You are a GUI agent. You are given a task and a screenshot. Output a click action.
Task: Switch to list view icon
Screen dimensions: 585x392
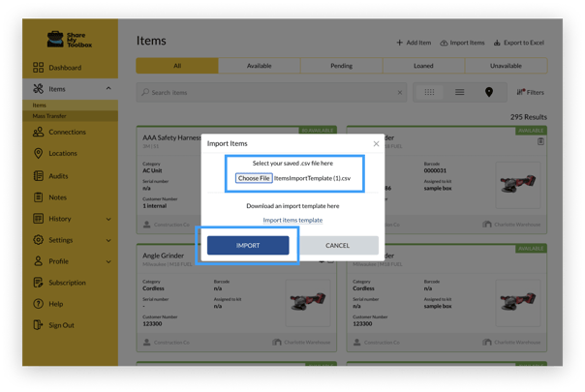click(x=460, y=92)
